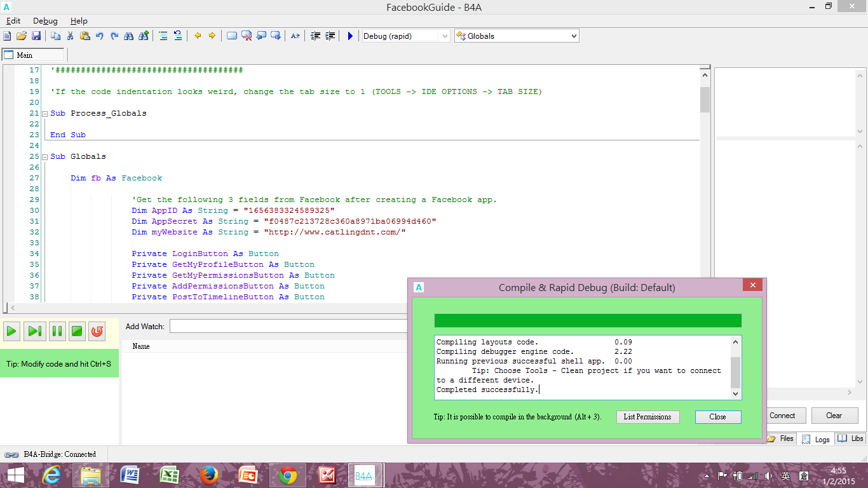Screen dimensions: 868x488
Task: Toggle a bookmark with the blue rectangle icon
Action: tap(232, 36)
